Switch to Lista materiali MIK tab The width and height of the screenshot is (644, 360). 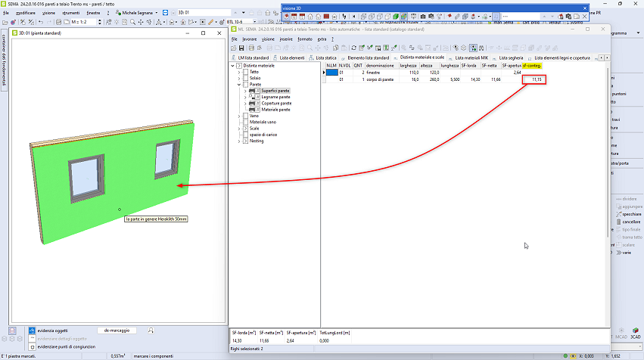[471, 57]
